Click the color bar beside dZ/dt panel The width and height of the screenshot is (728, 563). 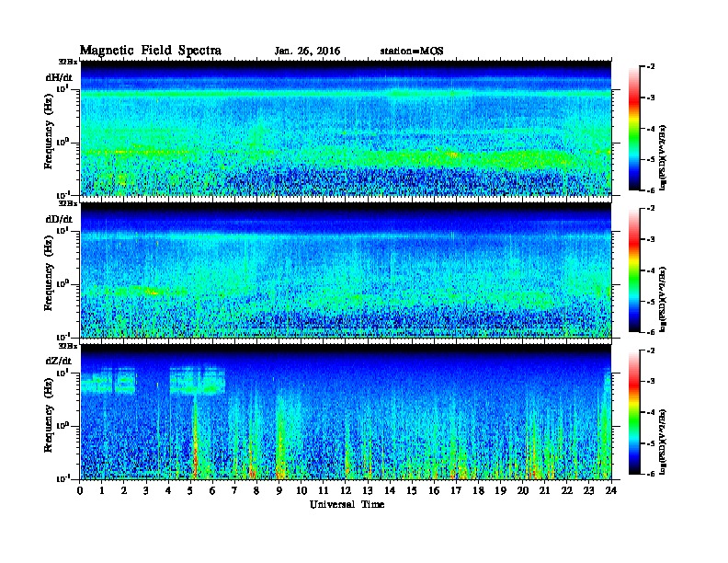[x=634, y=412]
